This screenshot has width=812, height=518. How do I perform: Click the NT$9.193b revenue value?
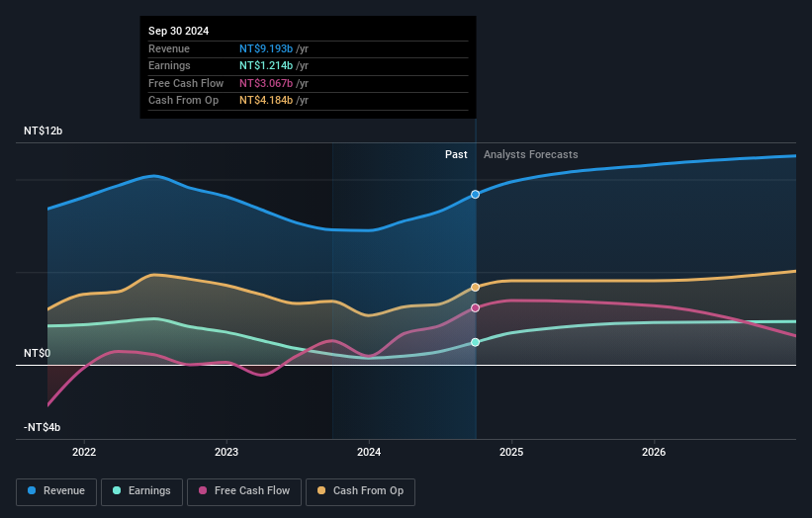266,48
